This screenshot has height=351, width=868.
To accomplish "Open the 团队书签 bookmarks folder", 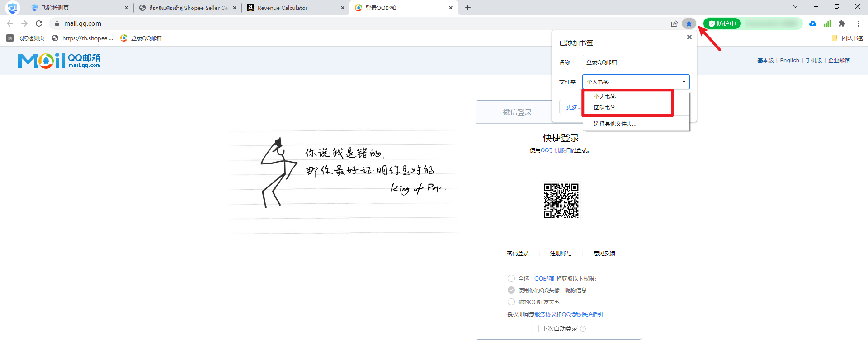I will (848, 38).
